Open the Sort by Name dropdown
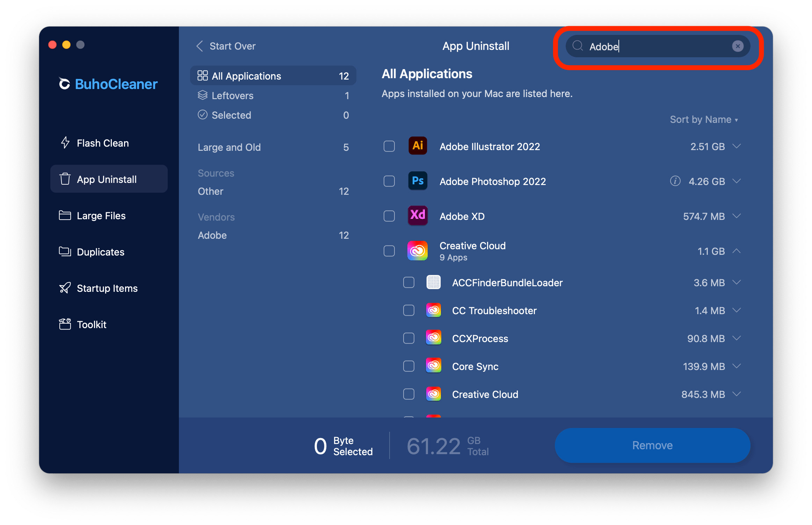Image resolution: width=812 pixels, height=525 pixels. click(x=704, y=120)
